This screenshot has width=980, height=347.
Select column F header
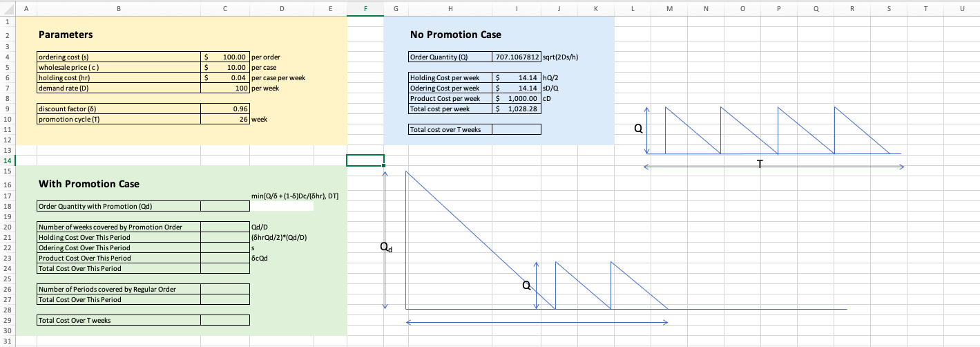(365, 8)
